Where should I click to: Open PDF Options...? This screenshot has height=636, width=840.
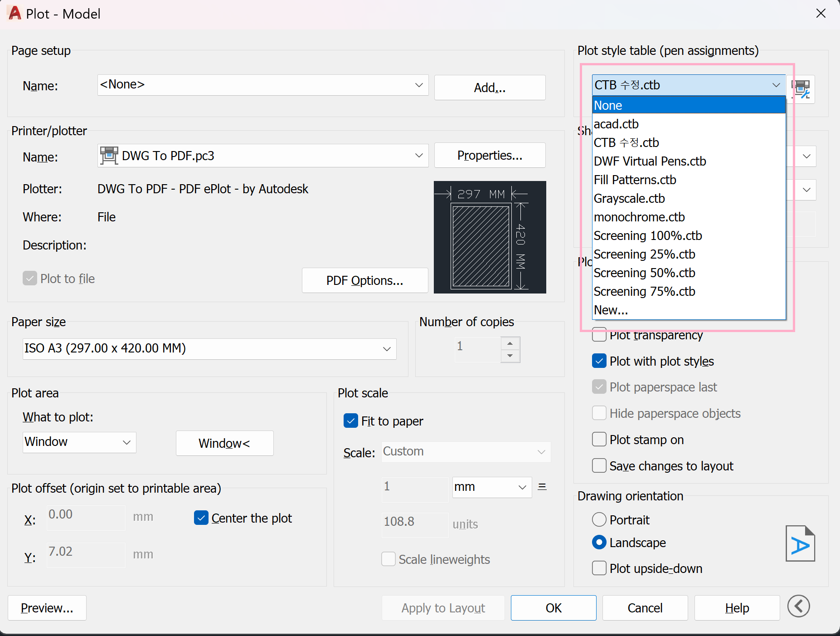(x=365, y=280)
